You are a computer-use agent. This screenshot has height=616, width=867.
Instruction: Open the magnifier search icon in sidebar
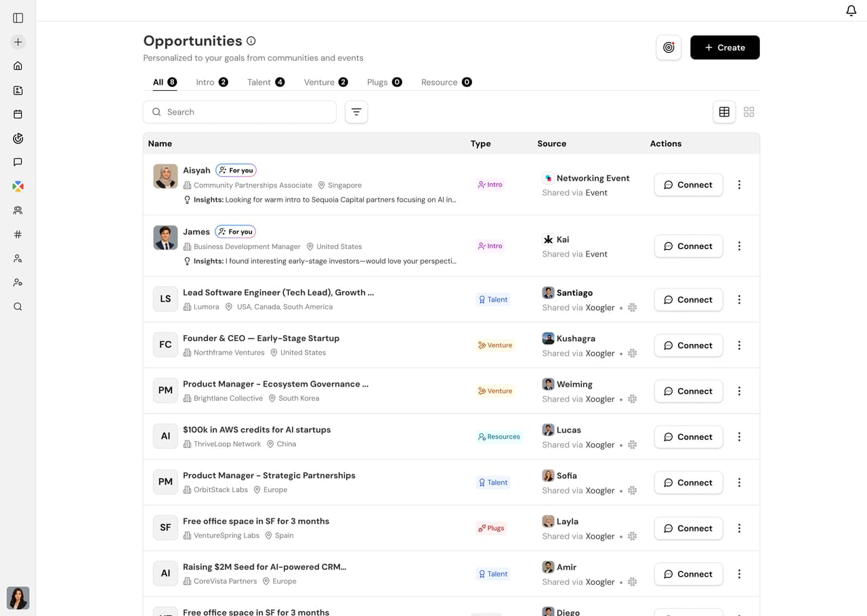[18, 307]
